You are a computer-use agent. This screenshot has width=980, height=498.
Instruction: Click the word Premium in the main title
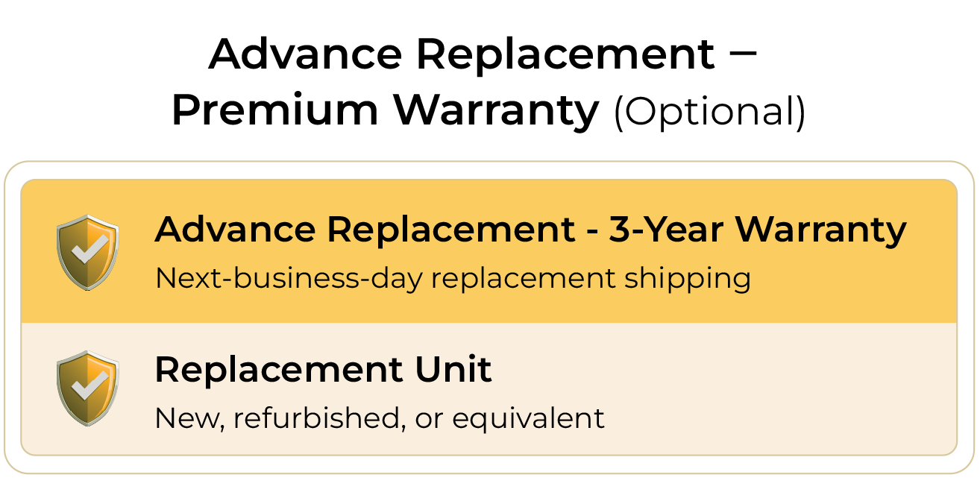click(274, 110)
